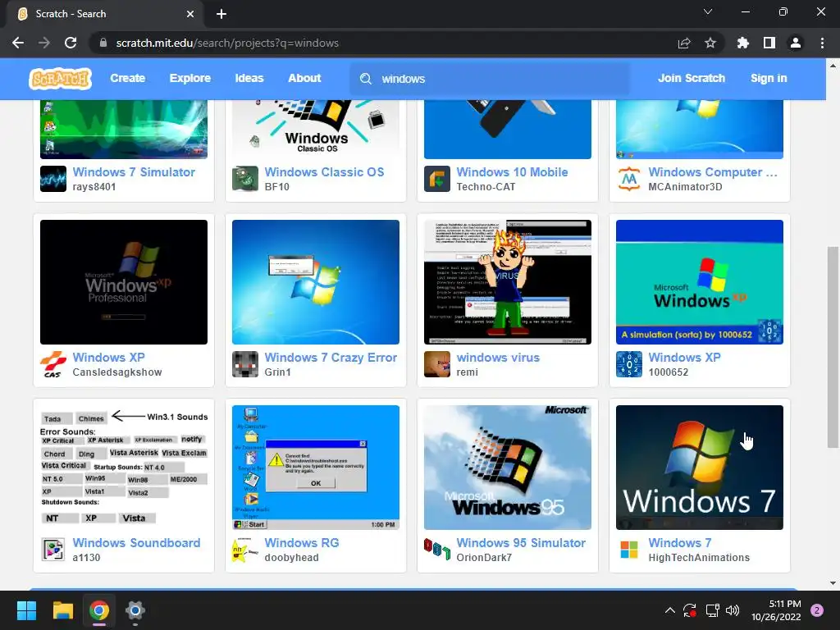Open HighTechAnimations' Windows flag avatar

coord(629,550)
